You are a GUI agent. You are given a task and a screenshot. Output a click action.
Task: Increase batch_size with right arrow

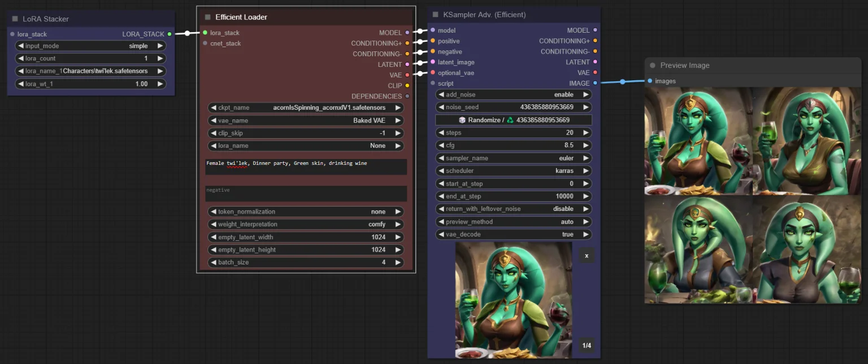pyautogui.click(x=397, y=262)
